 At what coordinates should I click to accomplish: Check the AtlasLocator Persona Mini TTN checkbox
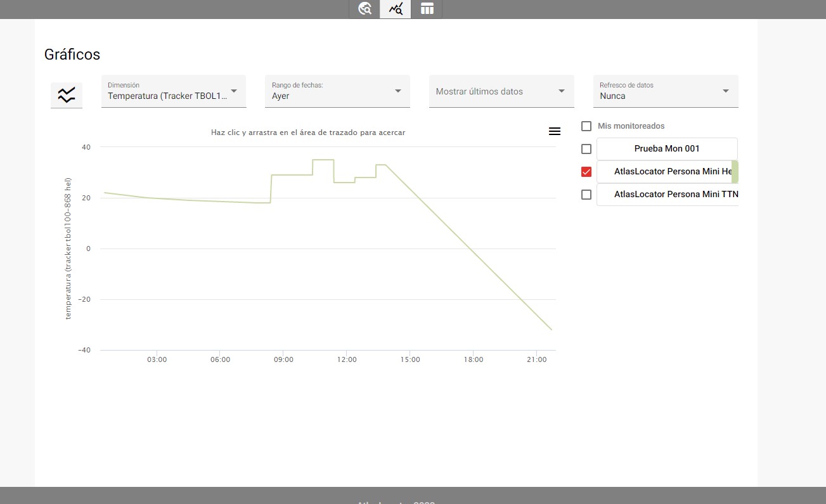[586, 195]
